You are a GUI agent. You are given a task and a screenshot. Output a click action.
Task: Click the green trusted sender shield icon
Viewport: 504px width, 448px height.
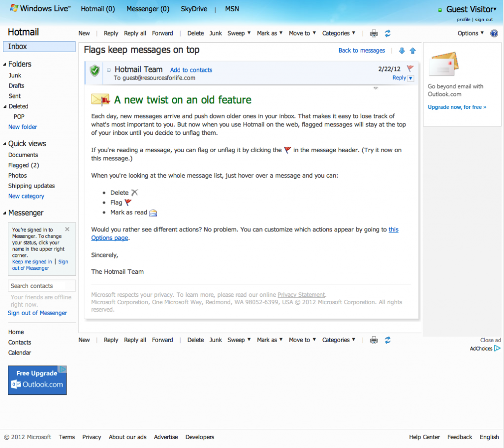94,71
